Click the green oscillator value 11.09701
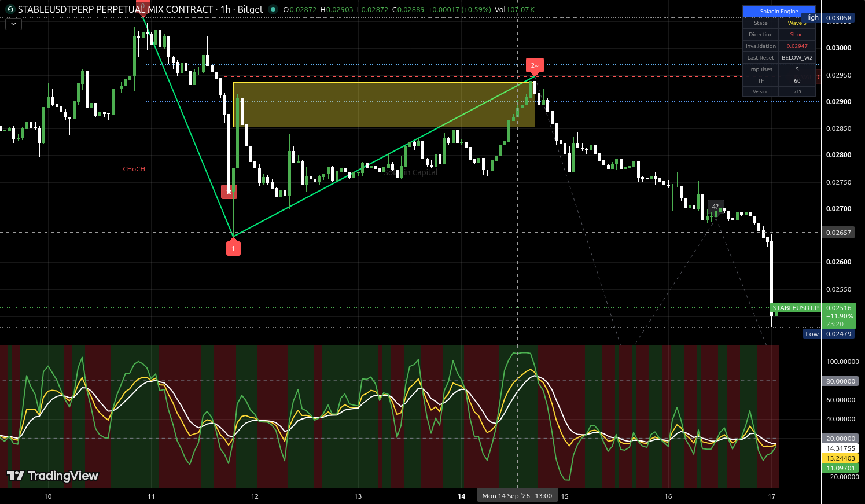The width and height of the screenshot is (865, 504). [840, 468]
